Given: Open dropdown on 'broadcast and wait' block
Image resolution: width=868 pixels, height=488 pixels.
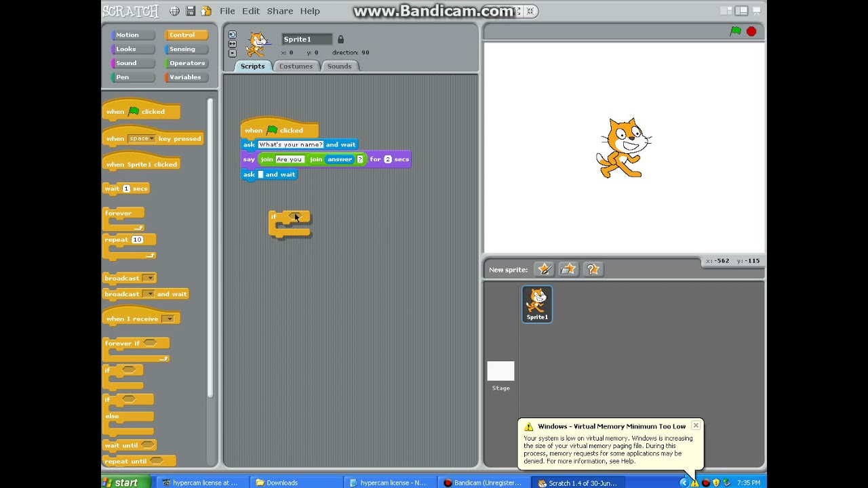Looking at the screenshot, I should [148, 294].
